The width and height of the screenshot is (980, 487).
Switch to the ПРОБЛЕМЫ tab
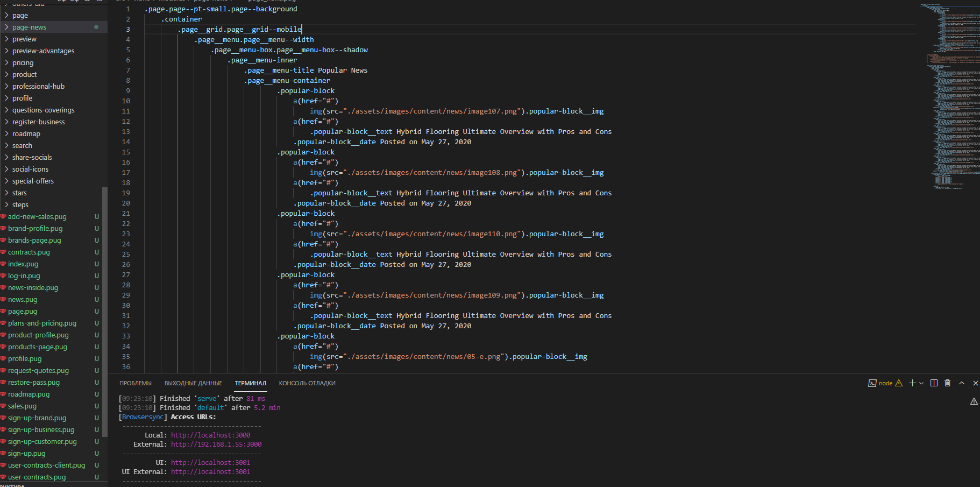136,383
